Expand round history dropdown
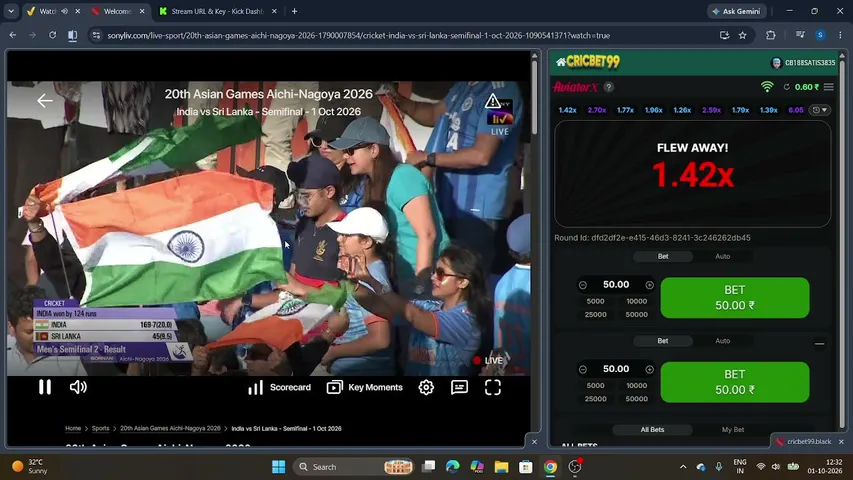Screen dimensions: 853x480 tap(820, 110)
